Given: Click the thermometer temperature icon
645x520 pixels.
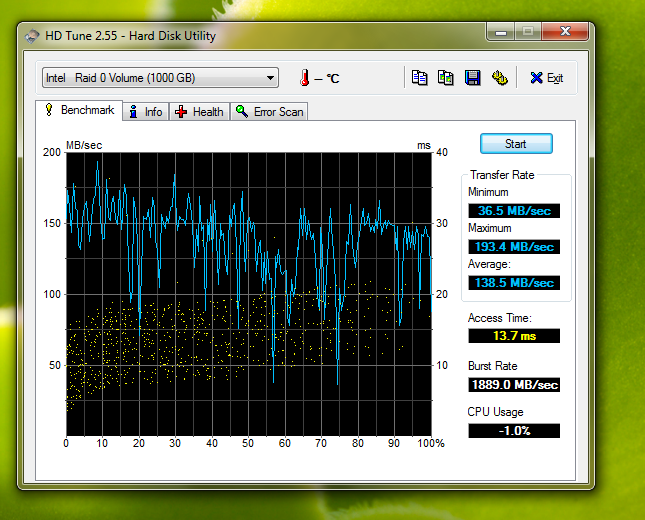Looking at the screenshot, I should point(304,78).
